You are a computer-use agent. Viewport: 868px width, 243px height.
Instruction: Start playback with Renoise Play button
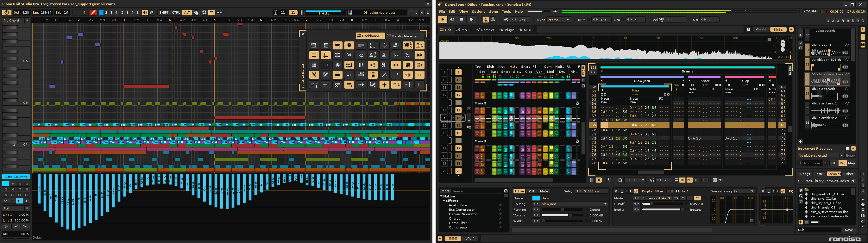click(443, 20)
